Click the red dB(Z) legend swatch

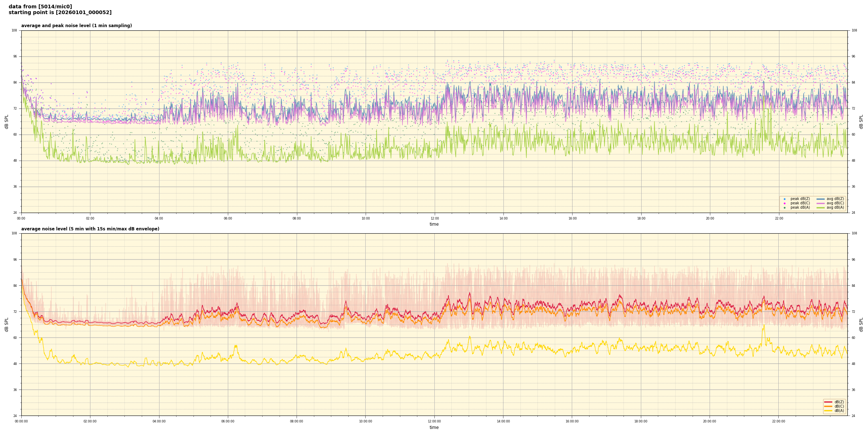pyautogui.click(x=828, y=402)
